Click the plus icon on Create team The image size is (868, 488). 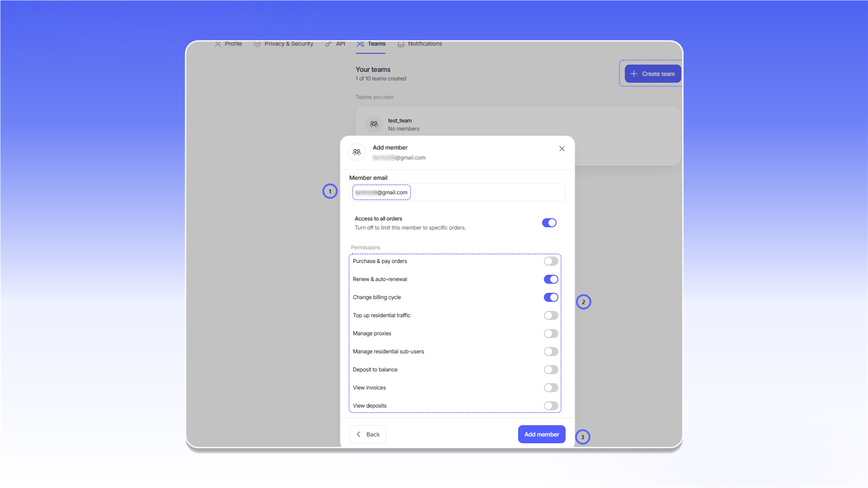click(634, 74)
